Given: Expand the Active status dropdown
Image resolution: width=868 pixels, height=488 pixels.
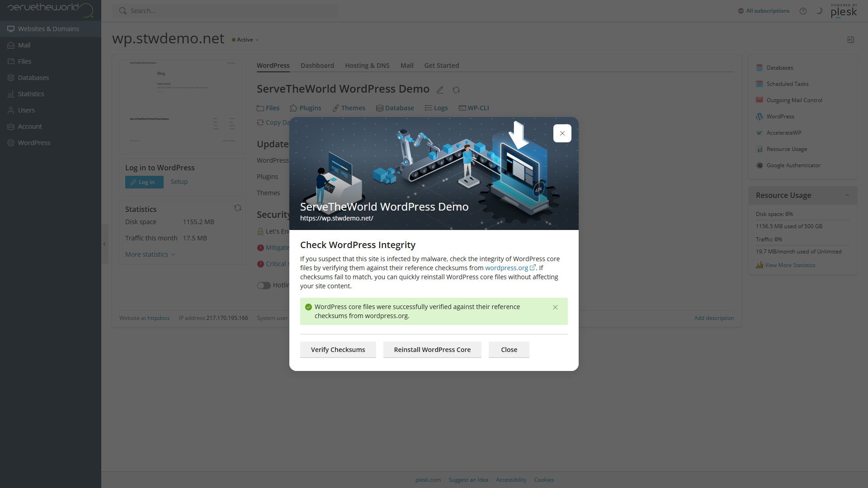Looking at the screenshot, I should pos(245,40).
